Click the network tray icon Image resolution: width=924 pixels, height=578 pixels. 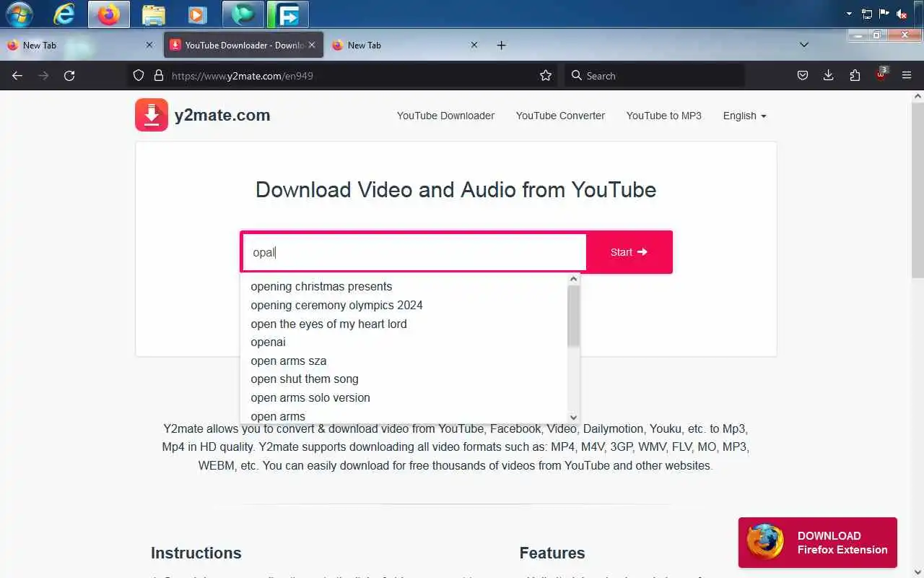click(x=866, y=14)
